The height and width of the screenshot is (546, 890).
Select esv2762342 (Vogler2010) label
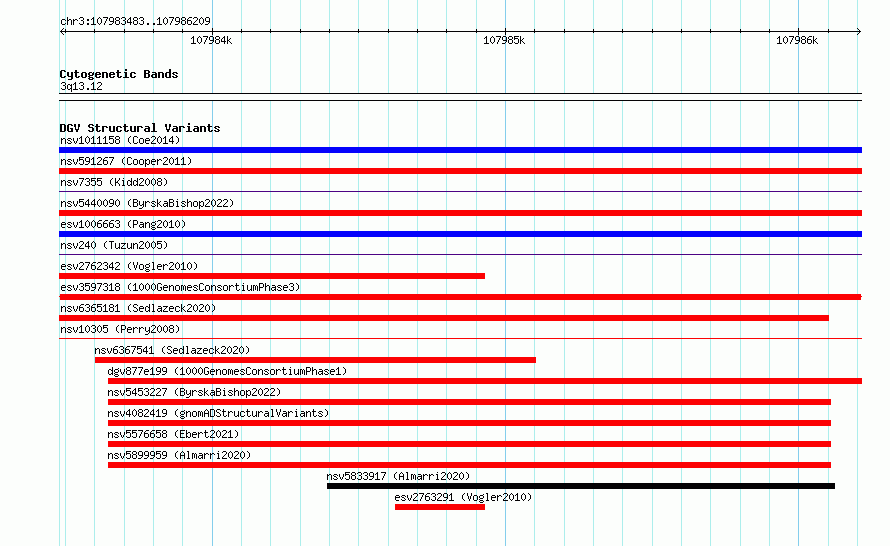tap(129, 266)
